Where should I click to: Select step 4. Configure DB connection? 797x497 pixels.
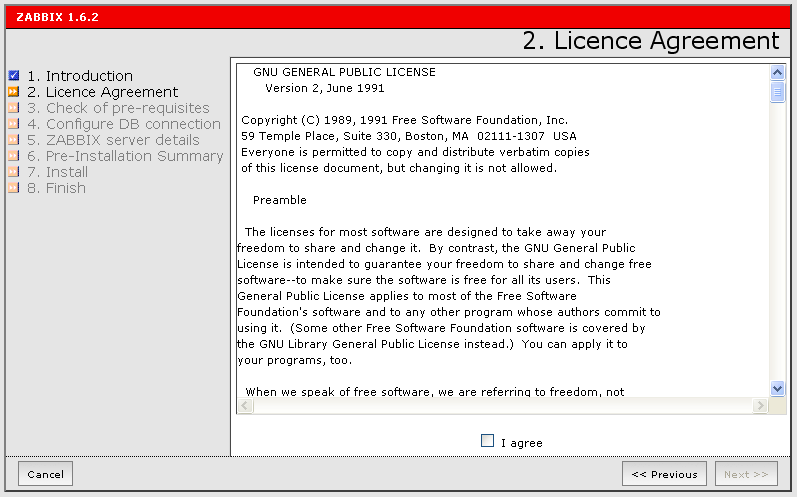(x=124, y=124)
